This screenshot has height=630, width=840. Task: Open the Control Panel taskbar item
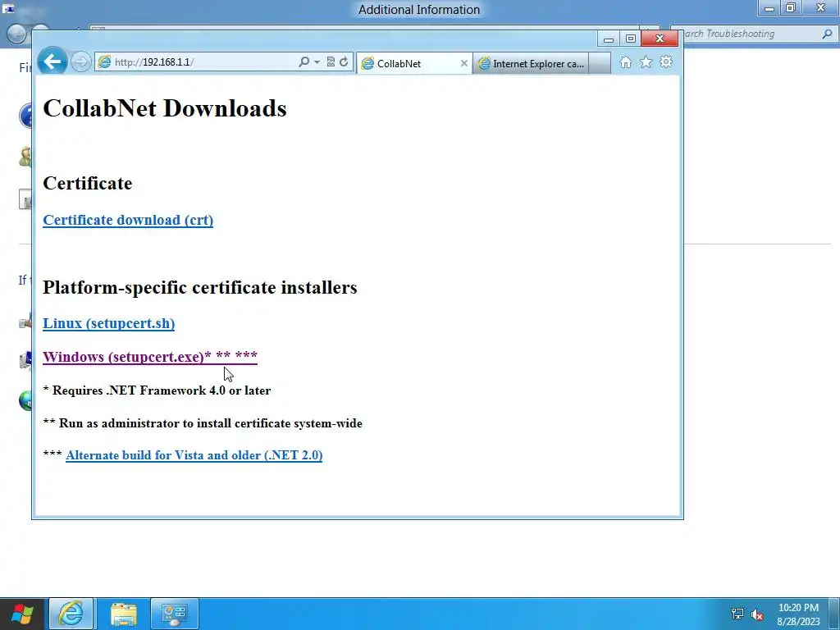tap(174, 614)
